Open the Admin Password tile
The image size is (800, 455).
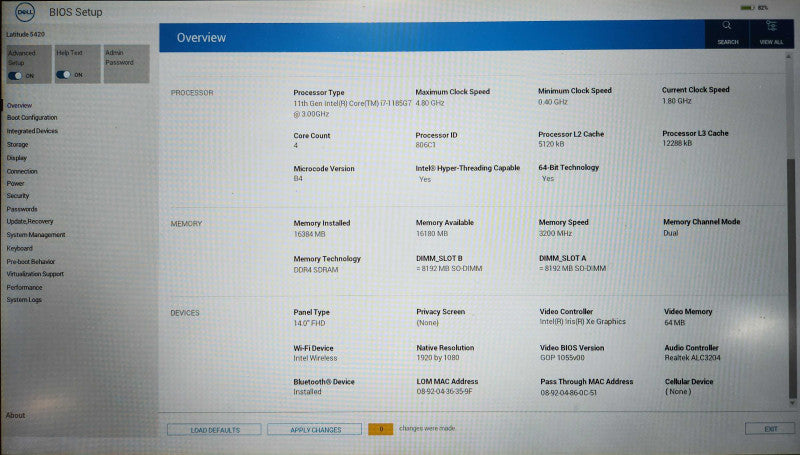[x=126, y=64]
